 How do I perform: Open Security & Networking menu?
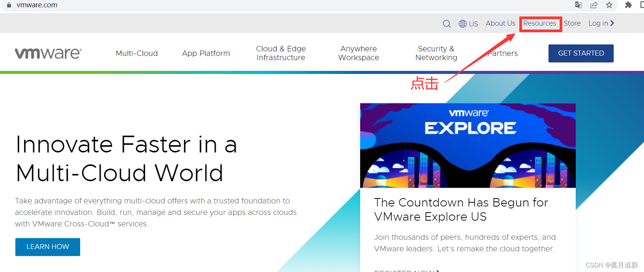[436, 53]
